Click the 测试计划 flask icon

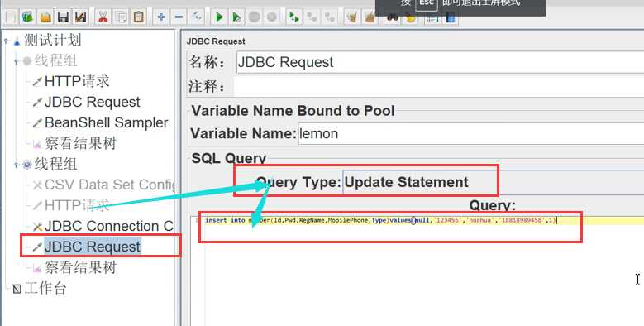pos(17,41)
